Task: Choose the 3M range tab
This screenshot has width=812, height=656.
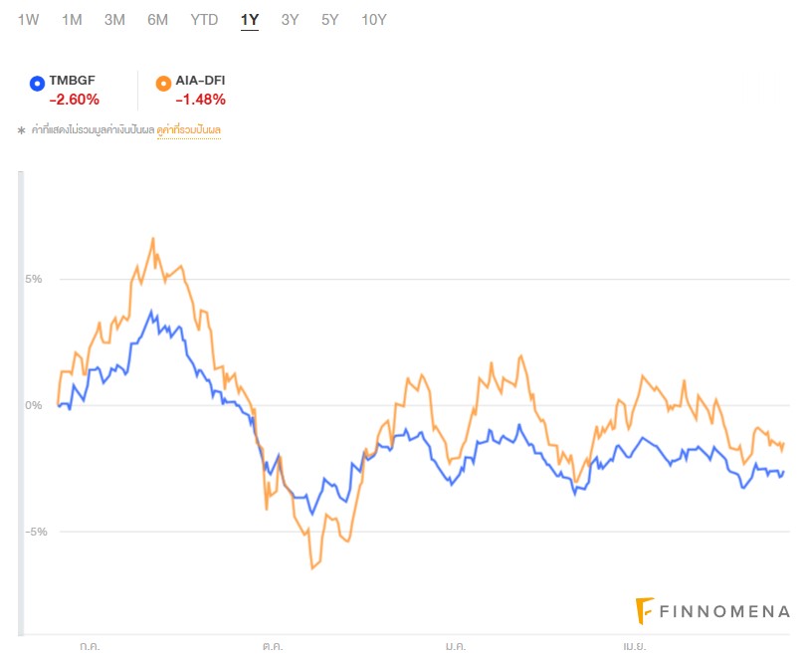Action: pyautogui.click(x=114, y=20)
